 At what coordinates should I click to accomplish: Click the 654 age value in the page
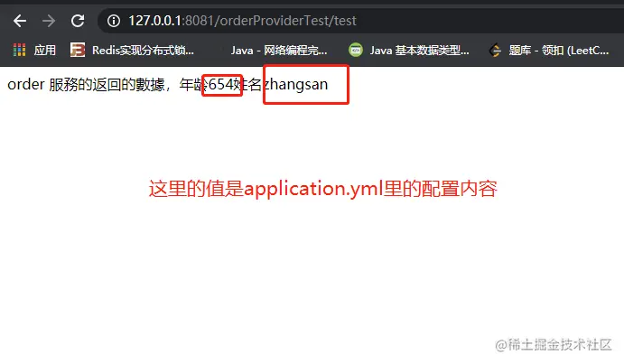[221, 84]
